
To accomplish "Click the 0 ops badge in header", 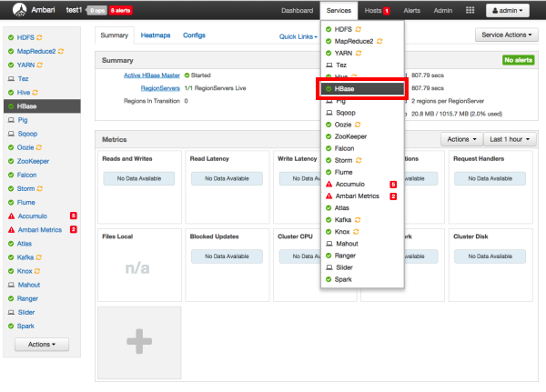I will click(97, 10).
